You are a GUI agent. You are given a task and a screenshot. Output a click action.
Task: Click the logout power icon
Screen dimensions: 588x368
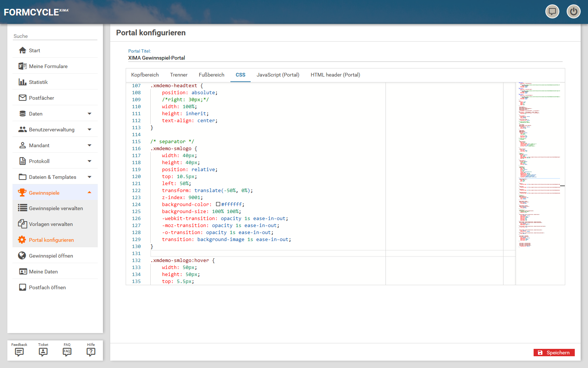point(573,12)
